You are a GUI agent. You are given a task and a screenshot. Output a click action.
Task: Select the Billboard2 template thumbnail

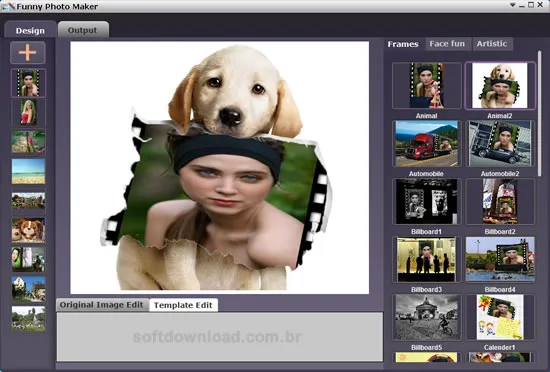click(x=500, y=201)
